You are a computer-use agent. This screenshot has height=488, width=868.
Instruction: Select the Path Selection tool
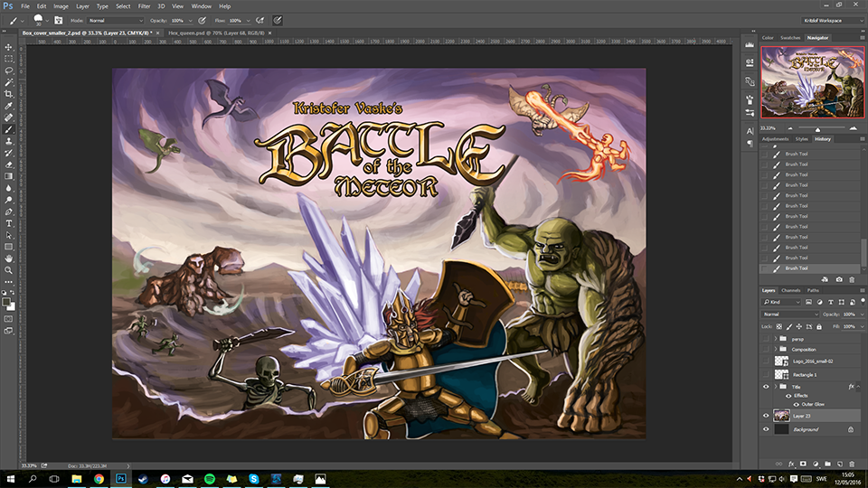8,235
